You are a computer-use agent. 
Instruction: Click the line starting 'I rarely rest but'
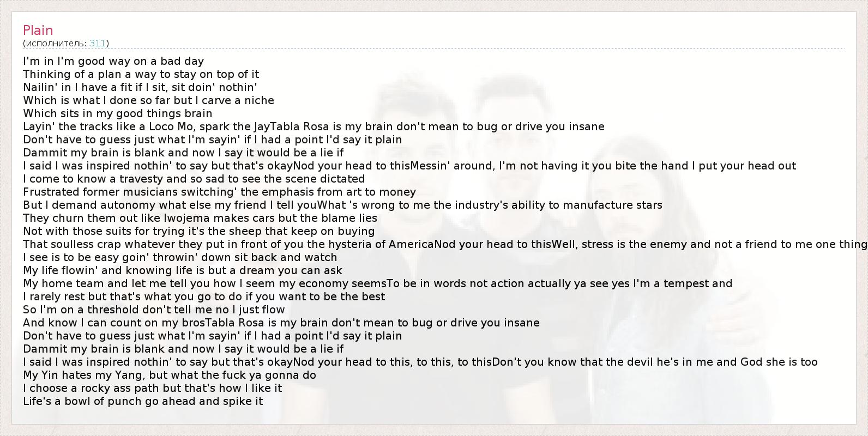point(204,296)
